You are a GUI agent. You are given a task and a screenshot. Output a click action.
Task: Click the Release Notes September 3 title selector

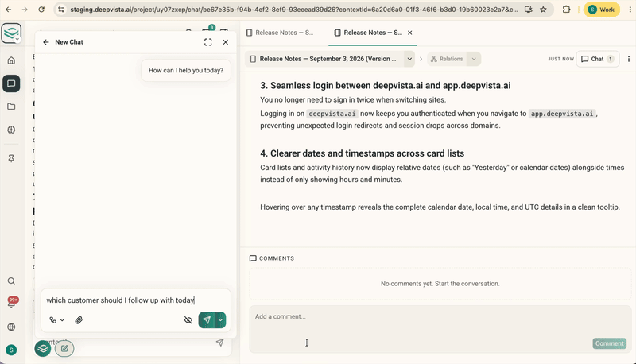[324, 59]
